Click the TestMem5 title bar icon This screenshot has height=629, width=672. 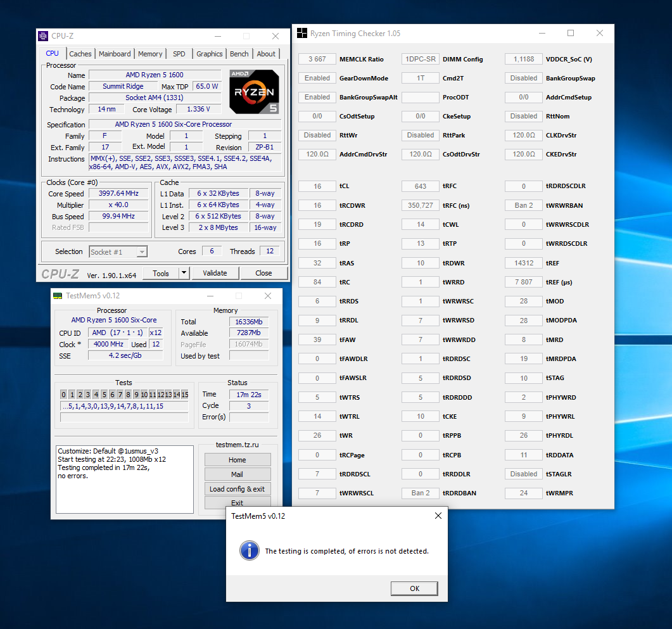tap(58, 296)
